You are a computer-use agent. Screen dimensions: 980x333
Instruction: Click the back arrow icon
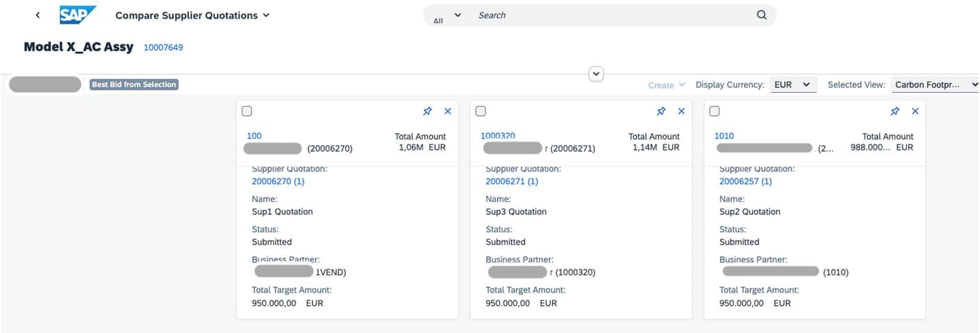[x=38, y=15]
